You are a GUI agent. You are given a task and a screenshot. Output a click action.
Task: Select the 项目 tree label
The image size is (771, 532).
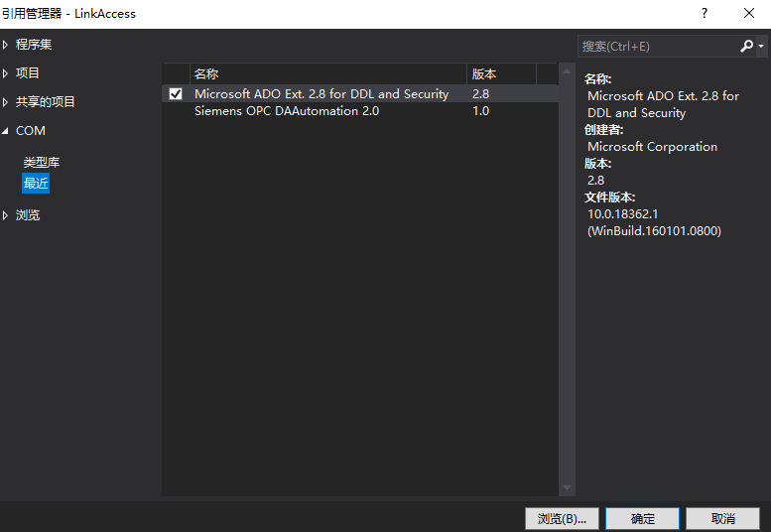(x=27, y=73)
